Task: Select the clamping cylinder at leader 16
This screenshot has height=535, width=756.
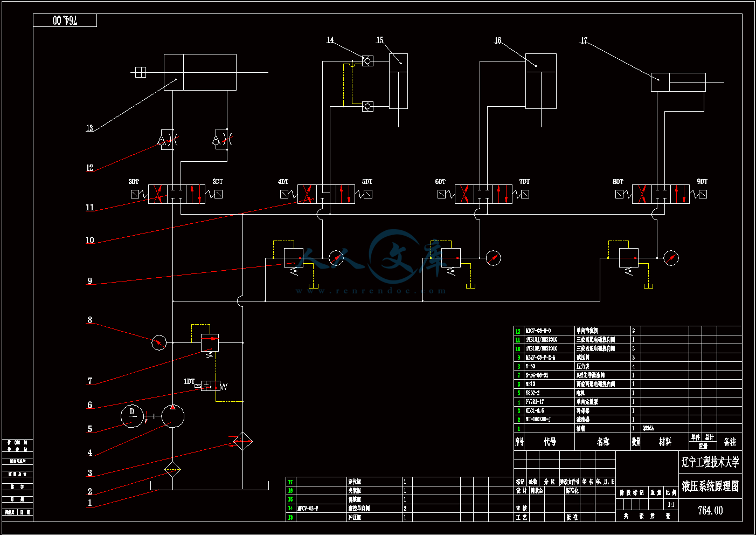Action: (541, 81)
